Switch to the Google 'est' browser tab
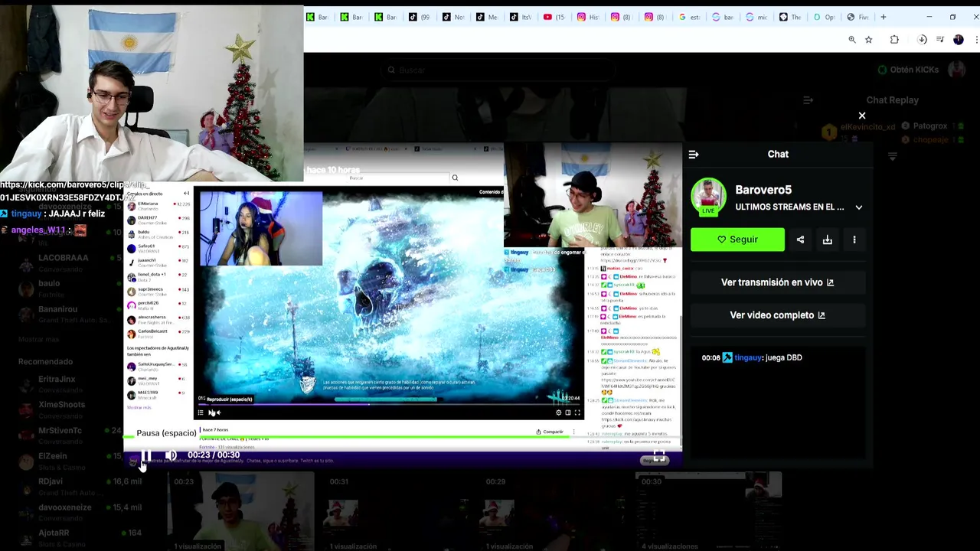This screenshot has width=980, height=551. pyautogui.click(x=690, y=17)
